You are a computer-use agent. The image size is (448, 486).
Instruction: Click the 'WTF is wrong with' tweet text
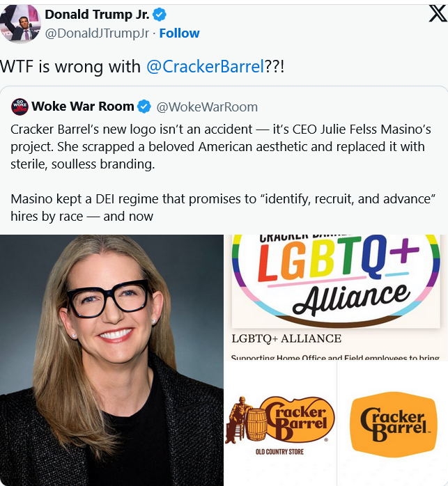[x=70, y=67]
